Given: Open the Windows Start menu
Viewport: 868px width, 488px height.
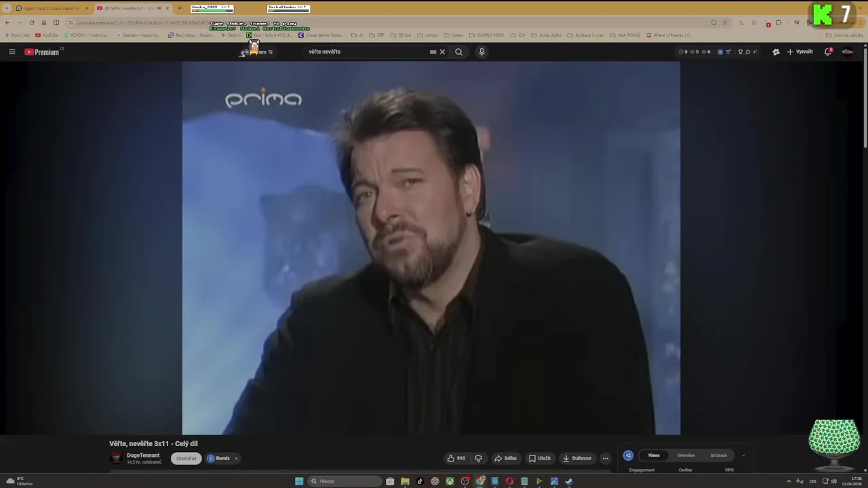Looking at the screenshot, I should pyautogui.click(x=299, y=481).
